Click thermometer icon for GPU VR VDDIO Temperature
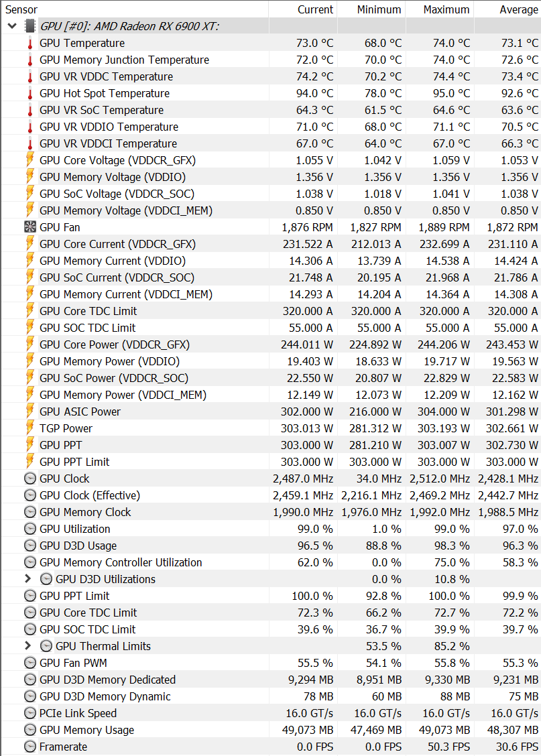541x756 pixels. pyautogui.click(x=30, y=127)
